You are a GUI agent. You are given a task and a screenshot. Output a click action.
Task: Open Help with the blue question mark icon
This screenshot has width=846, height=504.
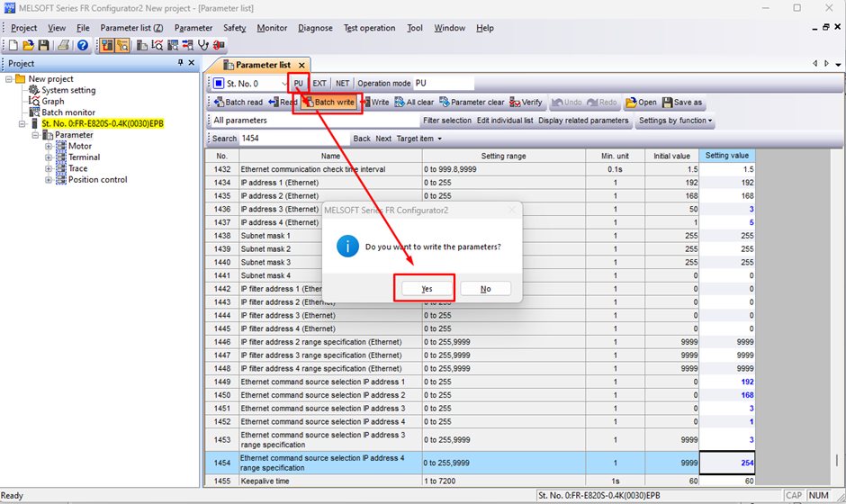[x=82, y=45]
